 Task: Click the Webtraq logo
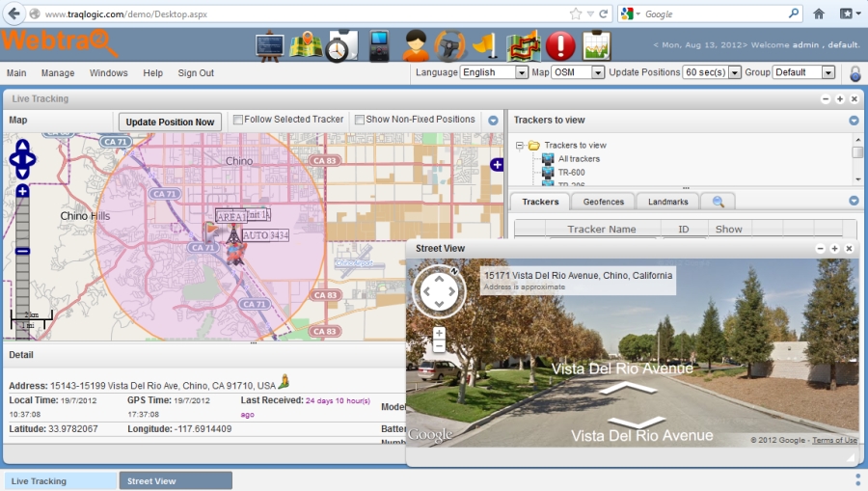point(60,43)
